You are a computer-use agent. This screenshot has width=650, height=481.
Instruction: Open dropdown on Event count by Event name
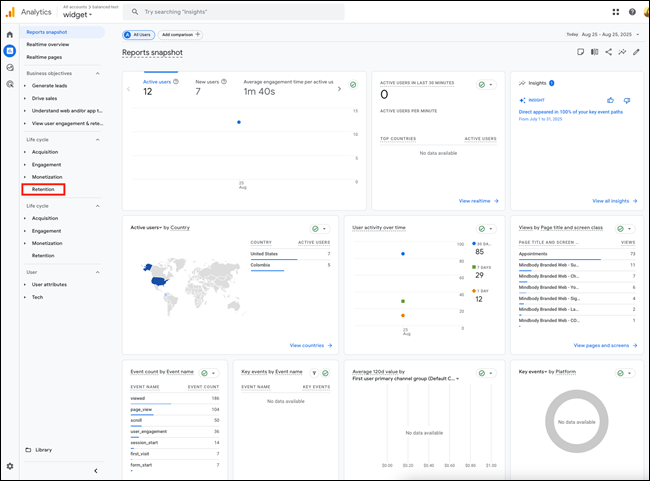pos(209,373)
